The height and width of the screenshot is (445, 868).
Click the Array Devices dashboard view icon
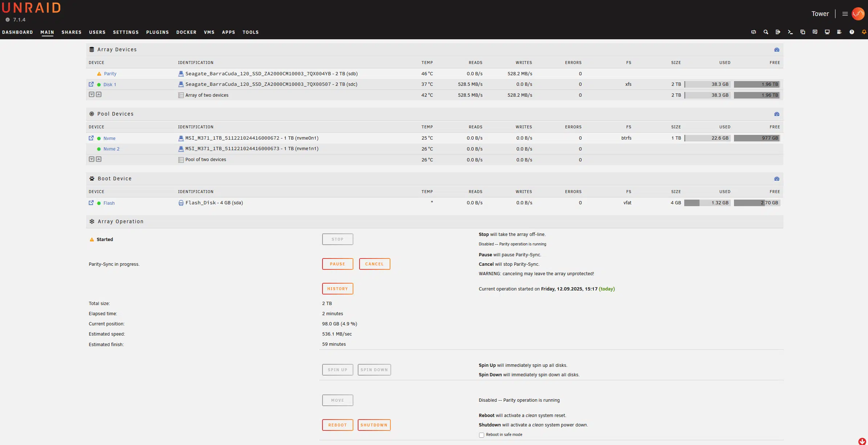click(776, 50)
